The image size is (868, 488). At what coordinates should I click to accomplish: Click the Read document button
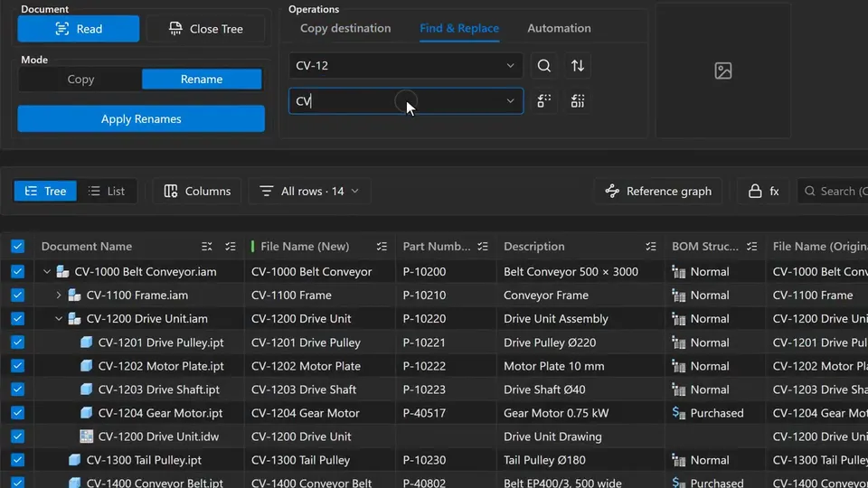point(79,29)
